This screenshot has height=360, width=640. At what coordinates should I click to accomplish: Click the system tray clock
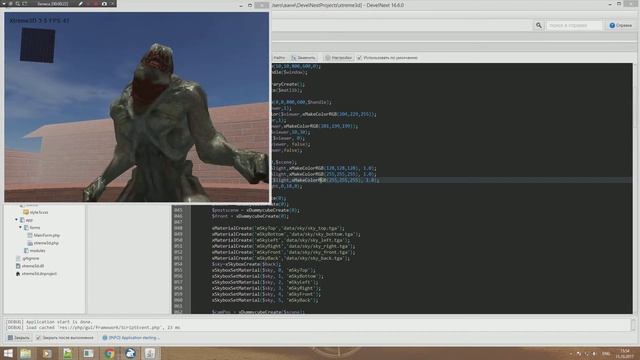coord(625,353)
